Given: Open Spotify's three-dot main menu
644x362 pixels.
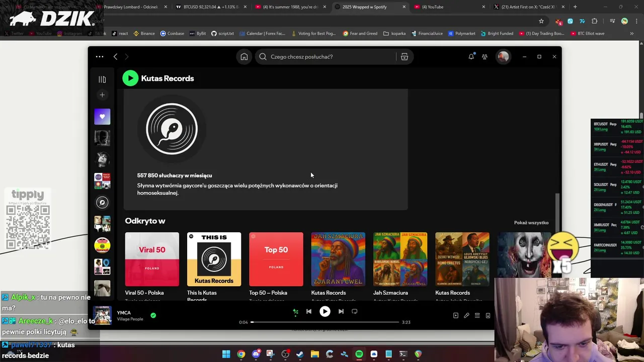Looking at the screenshot, I should [100, 57].
